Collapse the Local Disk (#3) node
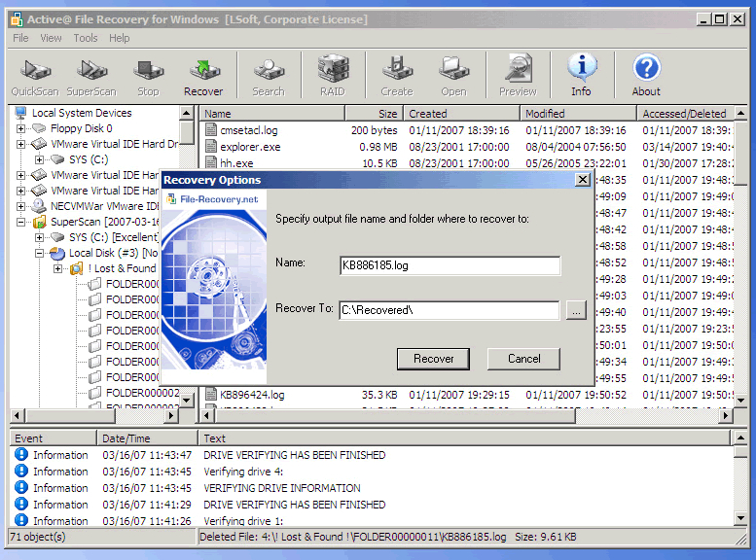This screenshot has width=756, height=560. [40, 253]
